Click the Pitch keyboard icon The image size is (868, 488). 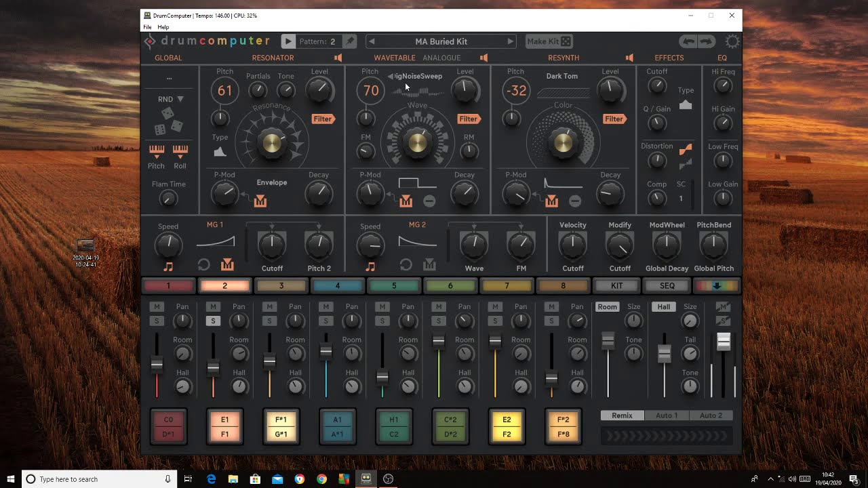click(x=156, y=150)
